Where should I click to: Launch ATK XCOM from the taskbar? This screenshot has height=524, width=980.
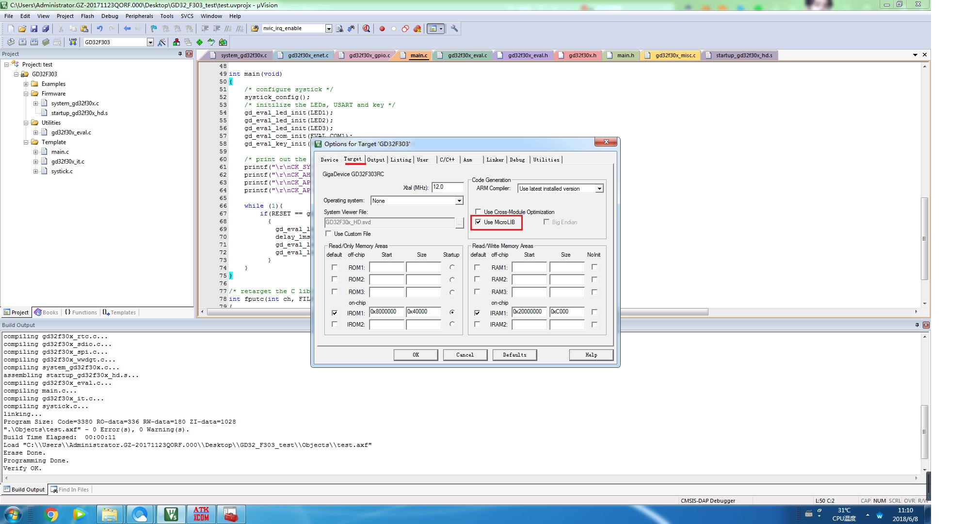[201, 514]
